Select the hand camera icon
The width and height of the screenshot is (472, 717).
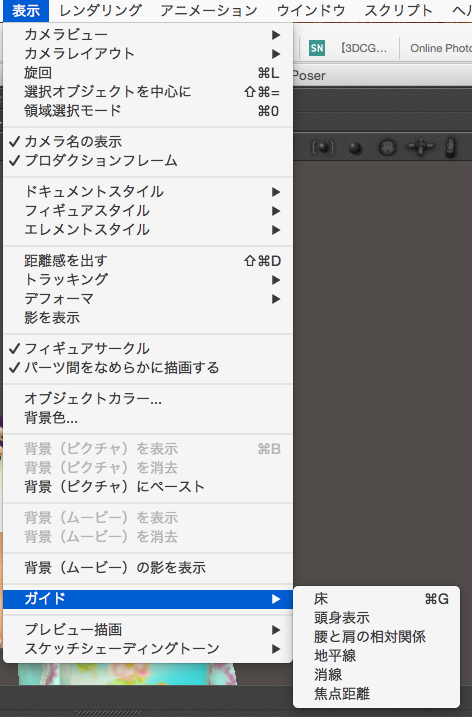tap(450, 147)
